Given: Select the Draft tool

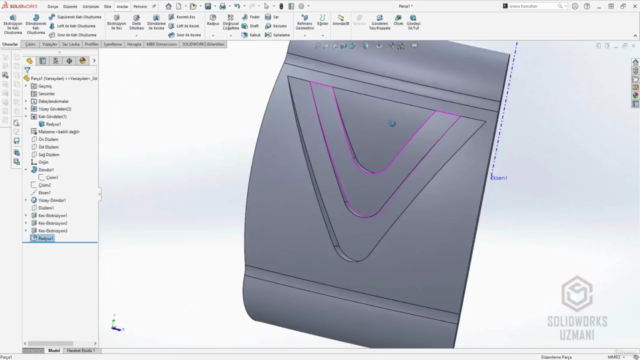Looking at the screenshot, I should [250, 26].
